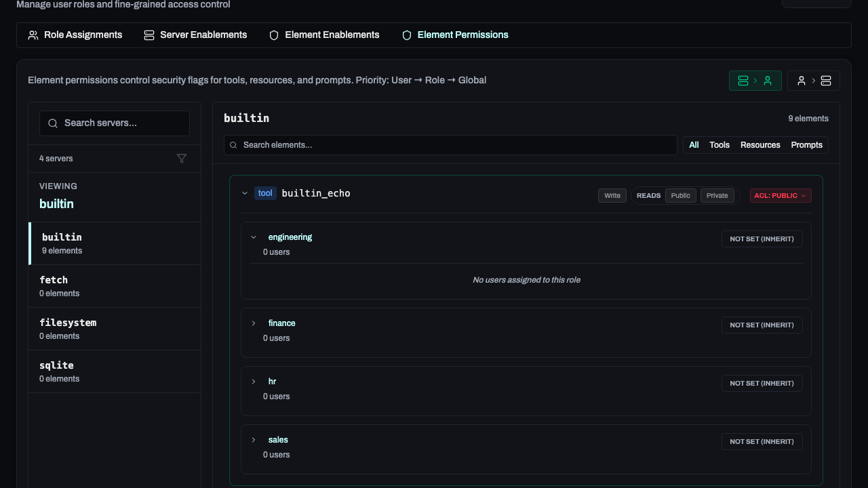Toggle the Write permission for builtin_echo

click(612, 195)
